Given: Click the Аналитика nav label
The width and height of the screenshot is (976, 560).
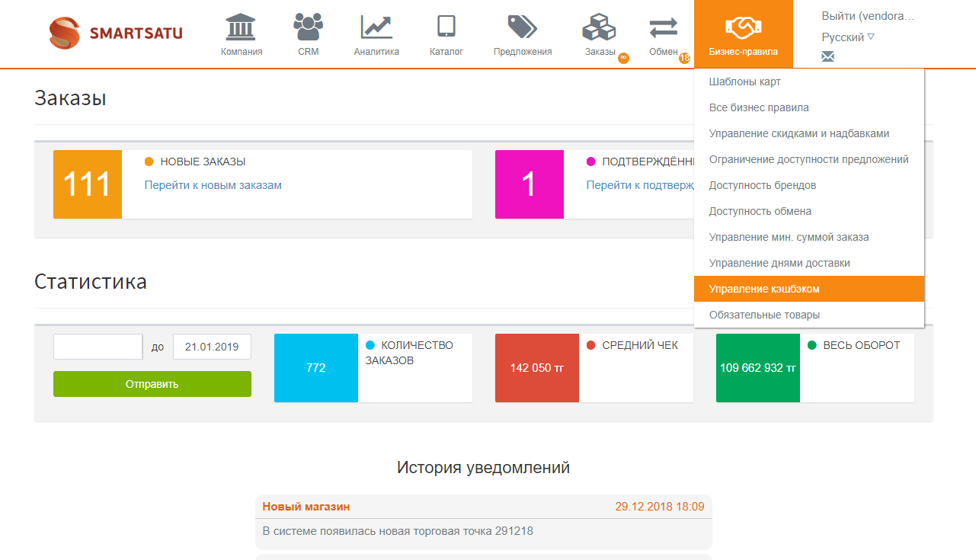Looking at the screenshot, I should [x=376, y=52].
